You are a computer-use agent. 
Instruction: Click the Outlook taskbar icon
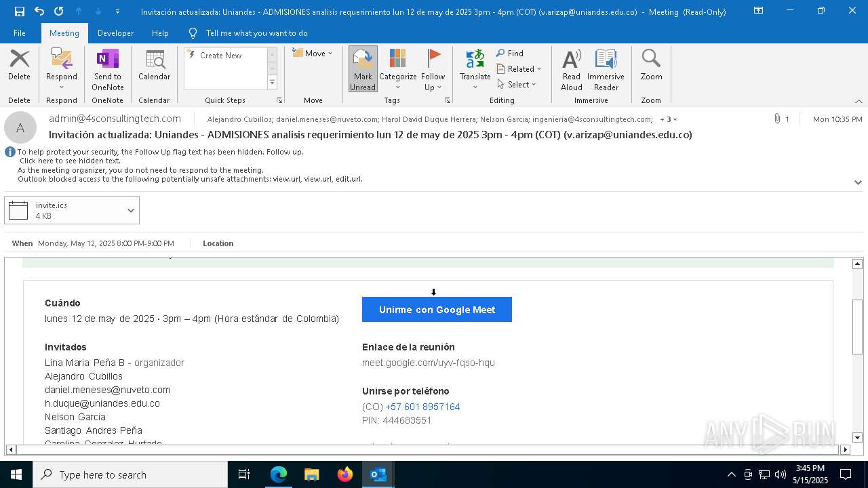coord(378,474)
